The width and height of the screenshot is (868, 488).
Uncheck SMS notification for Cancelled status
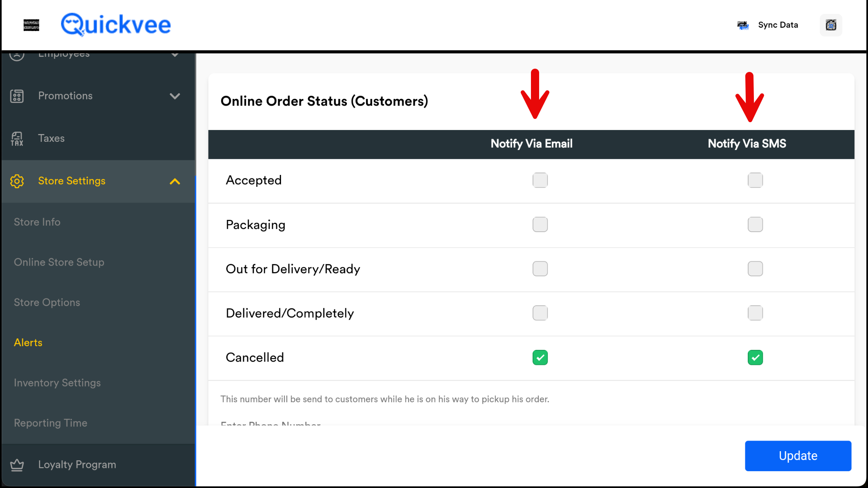click(755, 358)
